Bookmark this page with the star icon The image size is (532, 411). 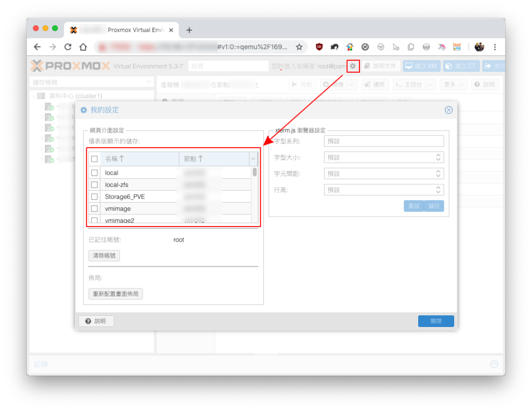click(299, 47)
